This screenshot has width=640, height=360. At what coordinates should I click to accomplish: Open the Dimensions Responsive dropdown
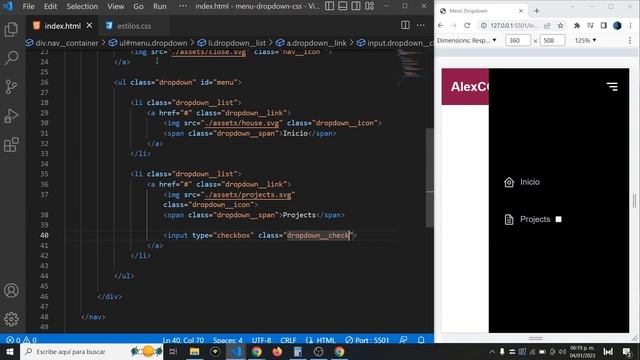coord(467,40)
